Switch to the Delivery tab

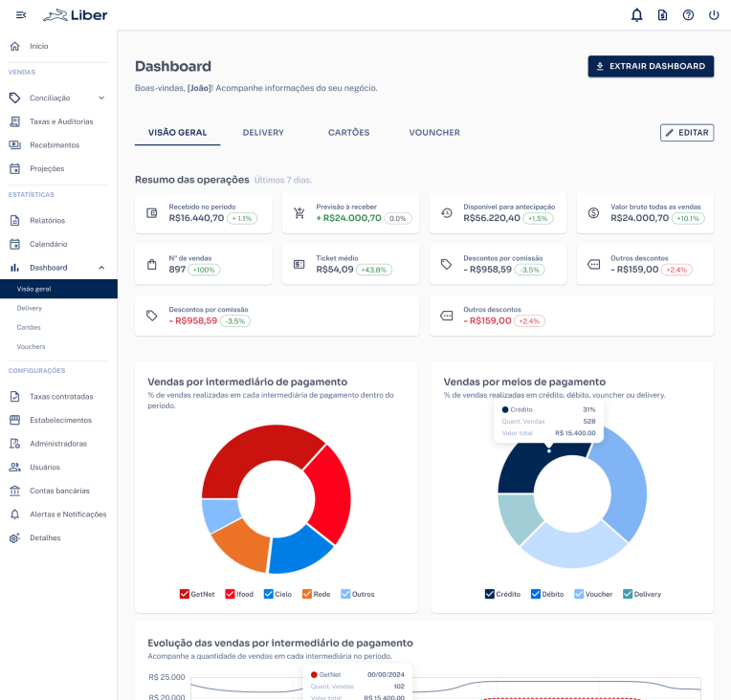tap(263, 133)
